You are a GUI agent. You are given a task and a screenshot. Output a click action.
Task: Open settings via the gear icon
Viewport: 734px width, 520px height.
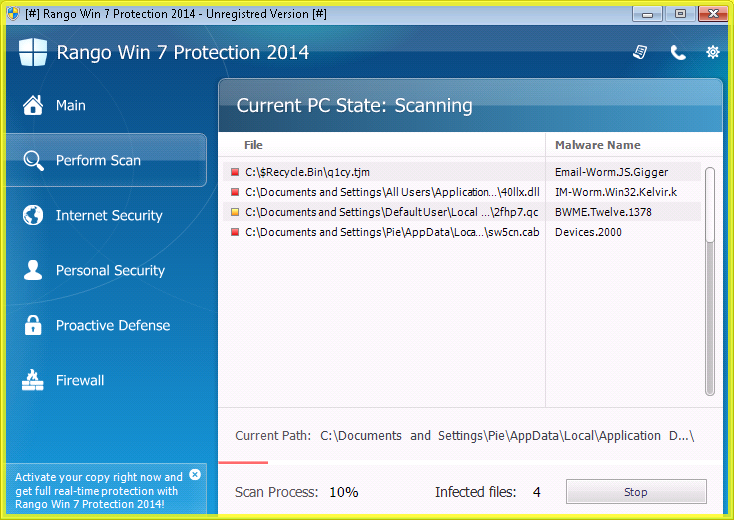712,52
